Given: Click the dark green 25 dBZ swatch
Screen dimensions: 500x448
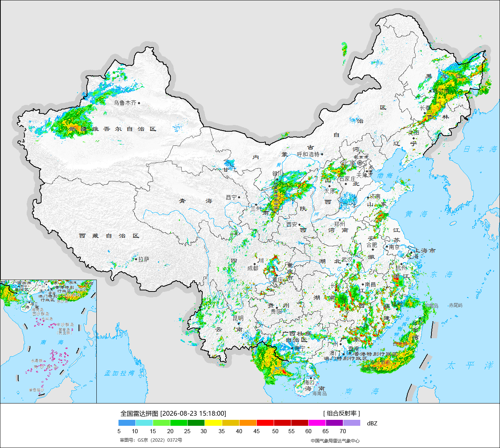Looking at the screenshot, I should pyautogui.click(x=196, y=423).
